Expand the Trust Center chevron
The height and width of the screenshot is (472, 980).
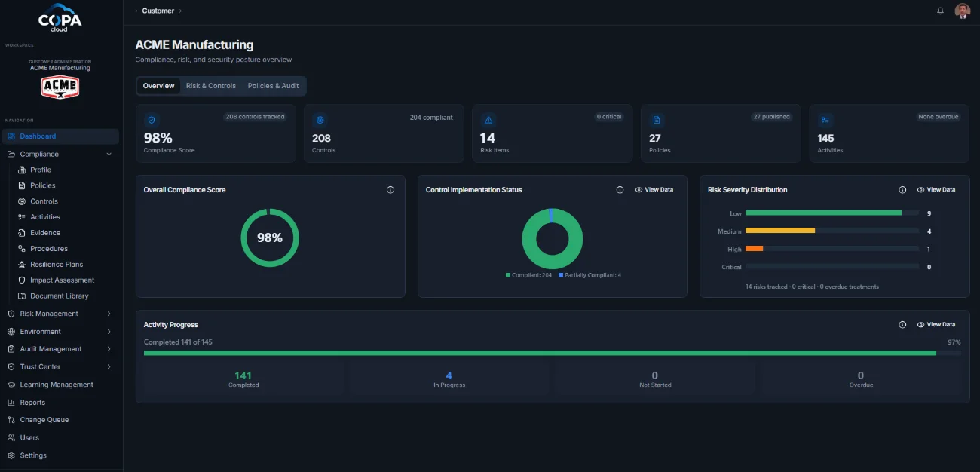109,367
